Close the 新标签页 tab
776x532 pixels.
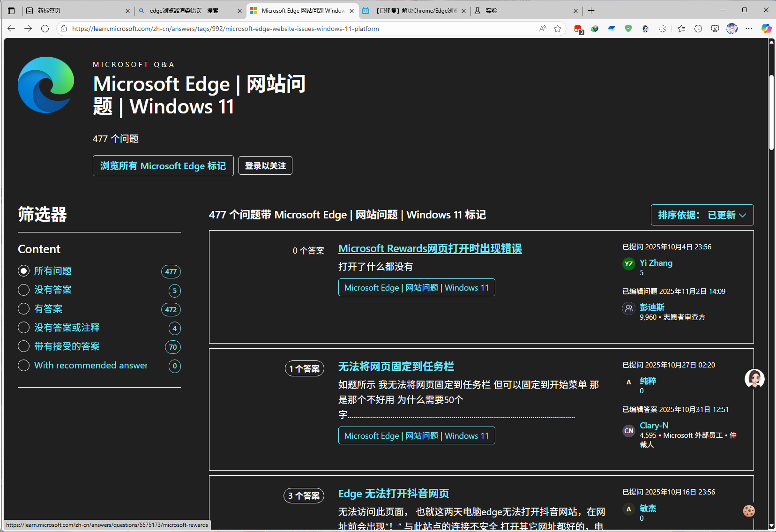[x=127, y=11]
